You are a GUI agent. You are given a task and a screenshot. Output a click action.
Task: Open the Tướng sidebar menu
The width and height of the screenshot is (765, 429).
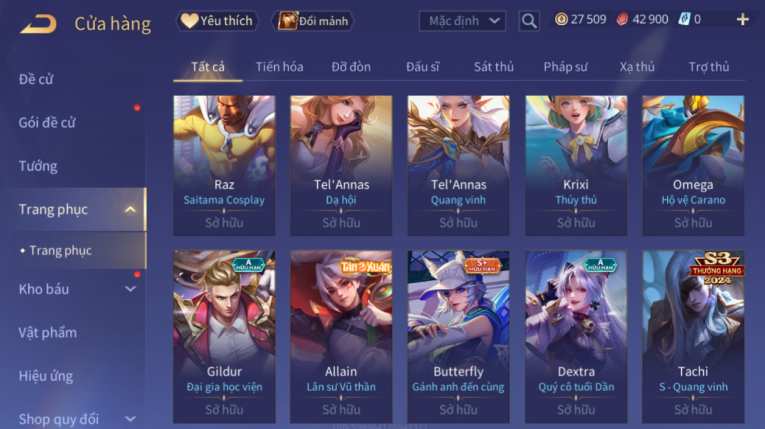(38, 166)
